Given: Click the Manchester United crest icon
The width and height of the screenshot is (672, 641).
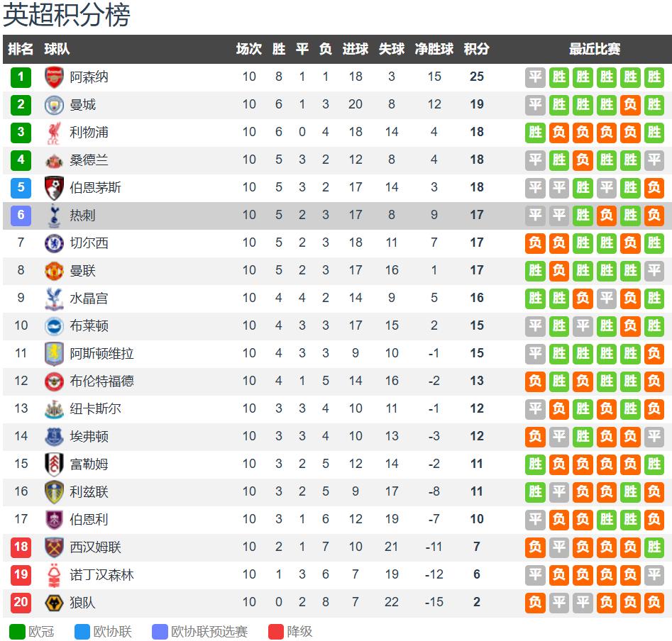Looking at the screenshot, I should (x=54, y=271).
